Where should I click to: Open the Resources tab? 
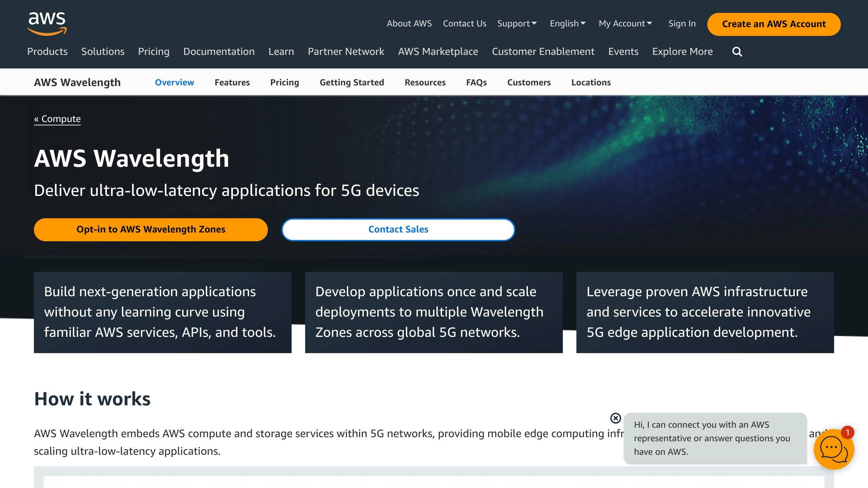pos(425,82)
